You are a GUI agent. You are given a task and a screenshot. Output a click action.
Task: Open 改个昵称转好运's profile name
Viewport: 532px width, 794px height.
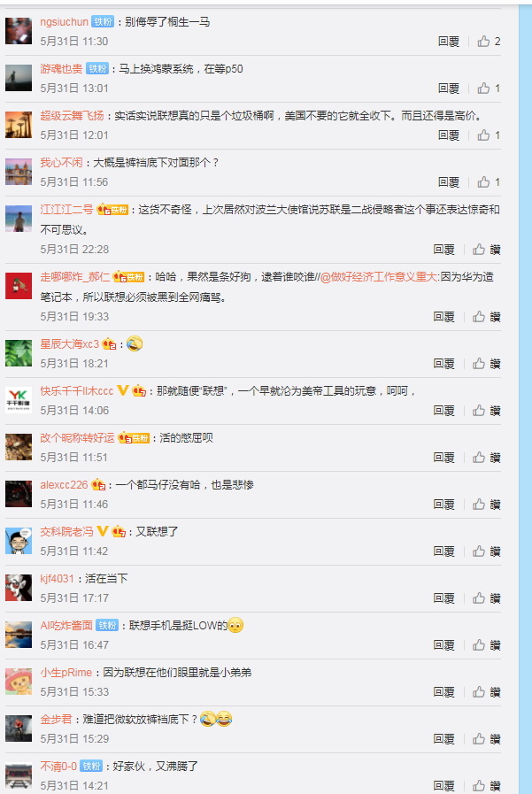point(77,437)
